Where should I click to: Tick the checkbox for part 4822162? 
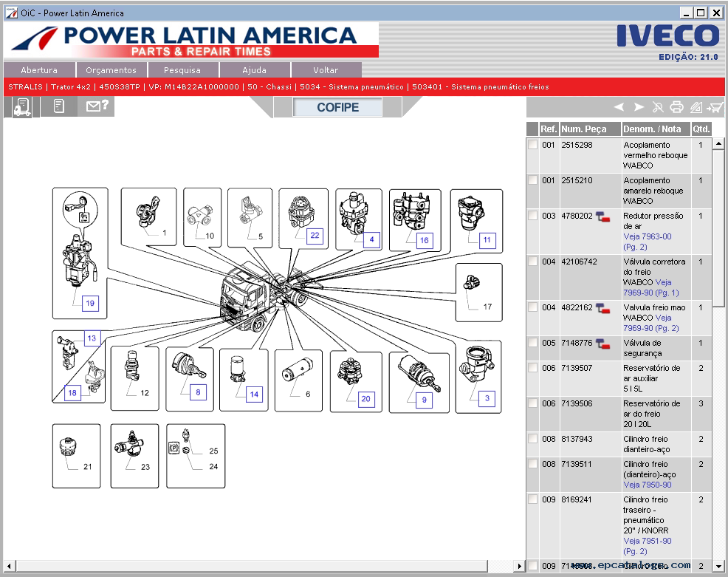(532, 307)
